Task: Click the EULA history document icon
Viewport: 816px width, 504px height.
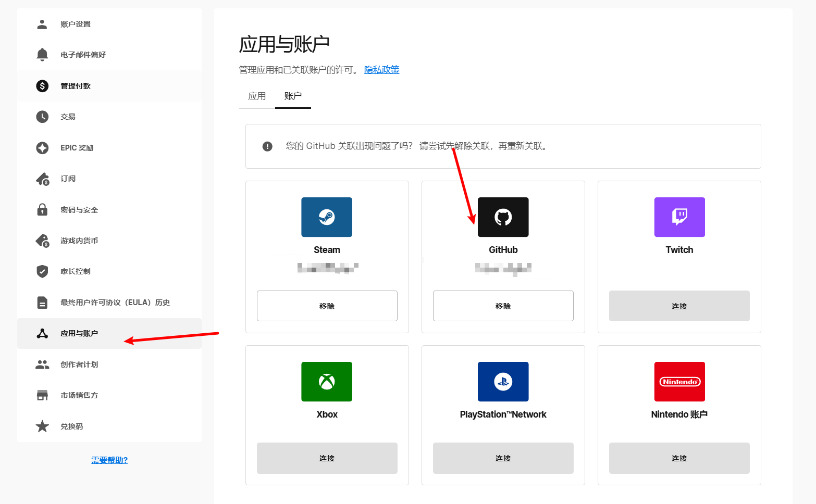Action: (42, 303)
